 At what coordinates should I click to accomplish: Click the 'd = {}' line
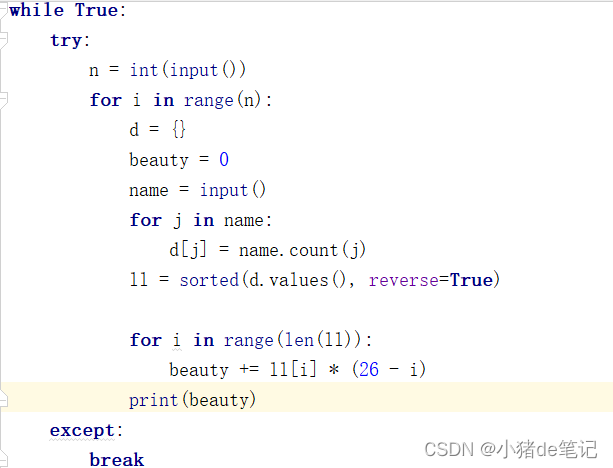(x=158, y=129)
